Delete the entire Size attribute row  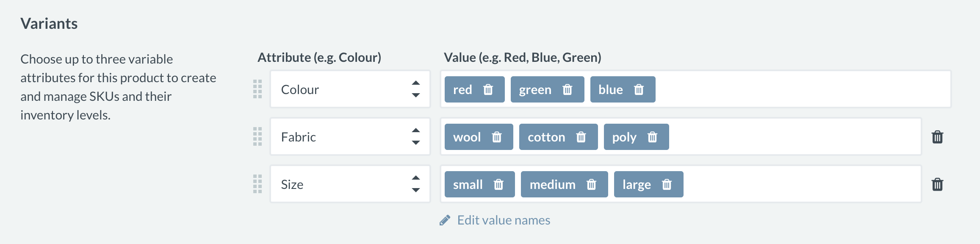(x=937, y=185)
